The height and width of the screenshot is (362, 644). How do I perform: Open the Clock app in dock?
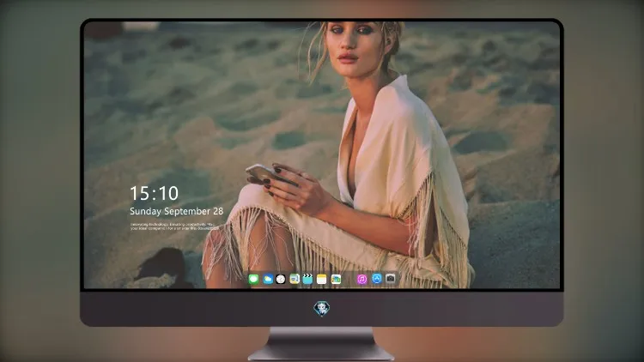tap(281, 279)
